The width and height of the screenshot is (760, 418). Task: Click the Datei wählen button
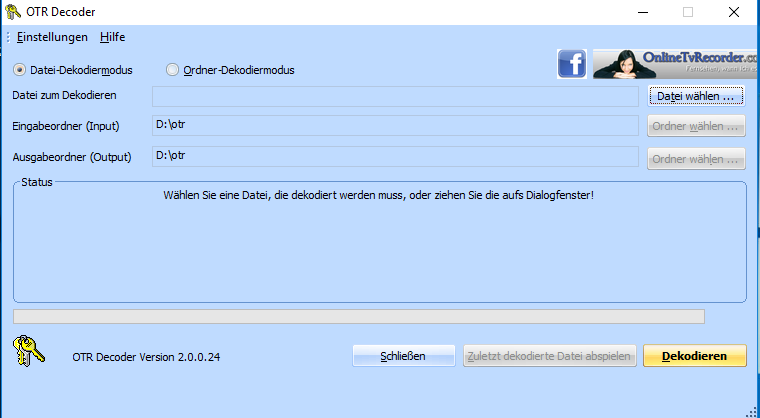coord(696,96)
